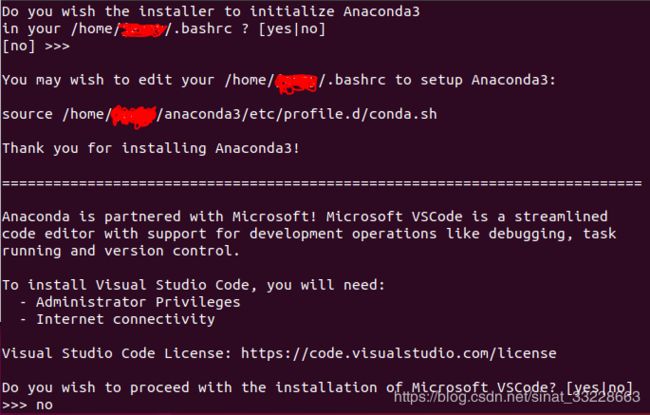
Task: Click the "running and version control." line
Action: (x=121, y=251)
